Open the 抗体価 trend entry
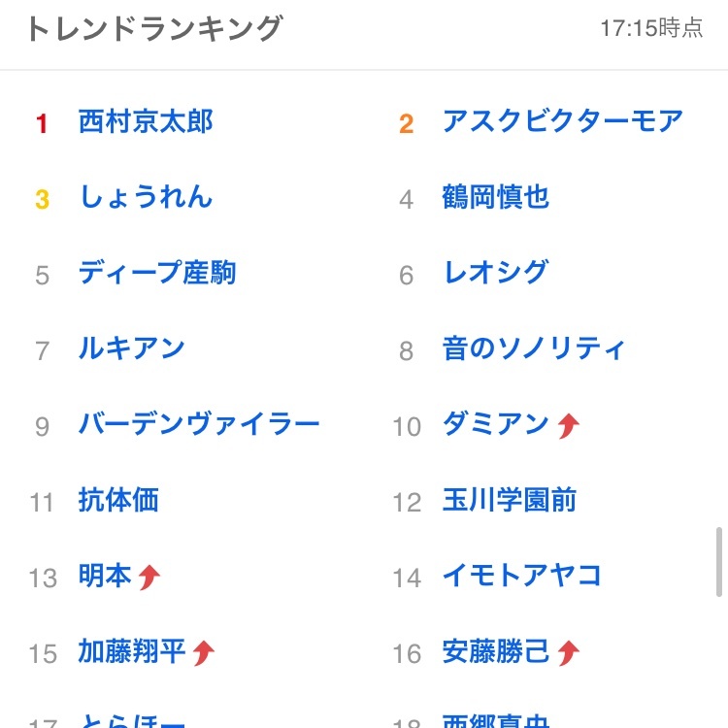This screenshot has height=728, width=728. 118,500
